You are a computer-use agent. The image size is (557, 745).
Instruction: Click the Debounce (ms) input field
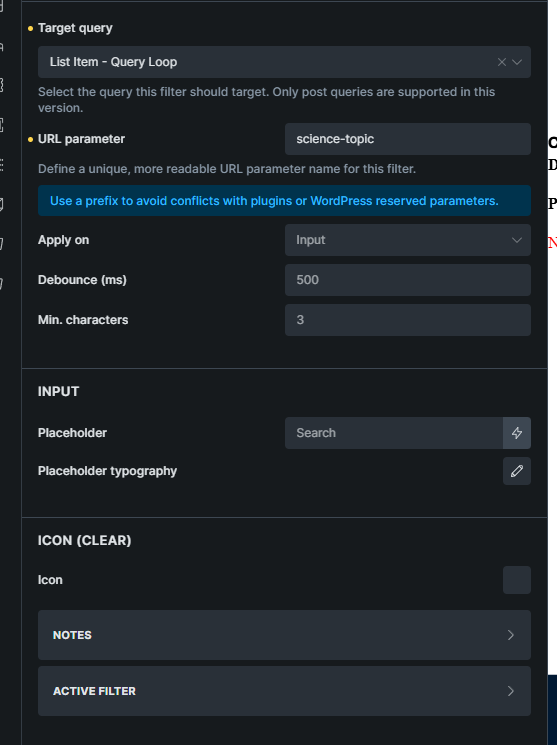click(408, 280)
